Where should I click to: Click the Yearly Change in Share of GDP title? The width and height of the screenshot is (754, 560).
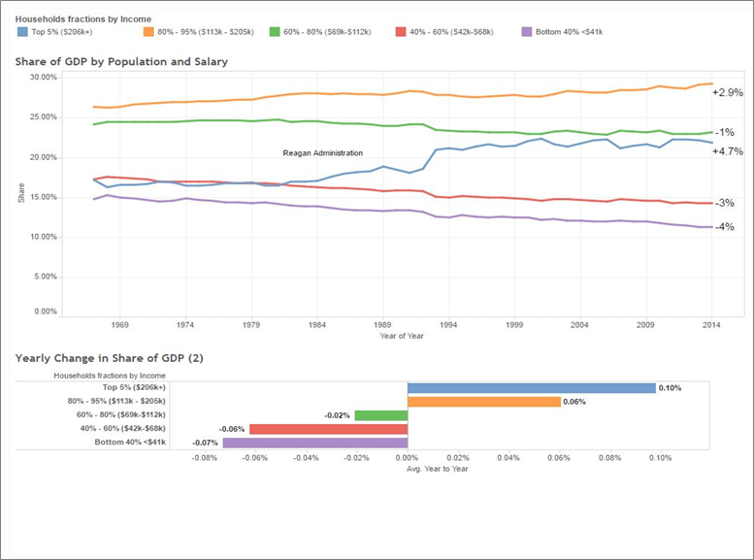click(109, 358)
